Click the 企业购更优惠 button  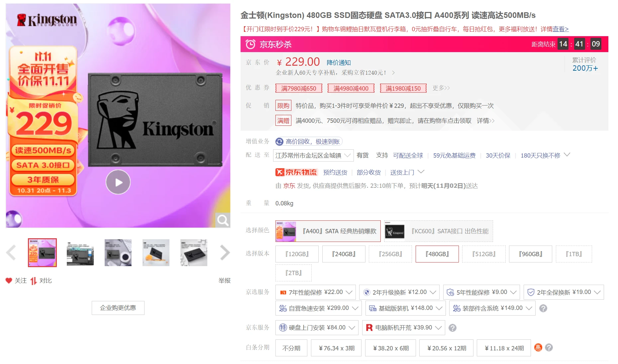118,308
